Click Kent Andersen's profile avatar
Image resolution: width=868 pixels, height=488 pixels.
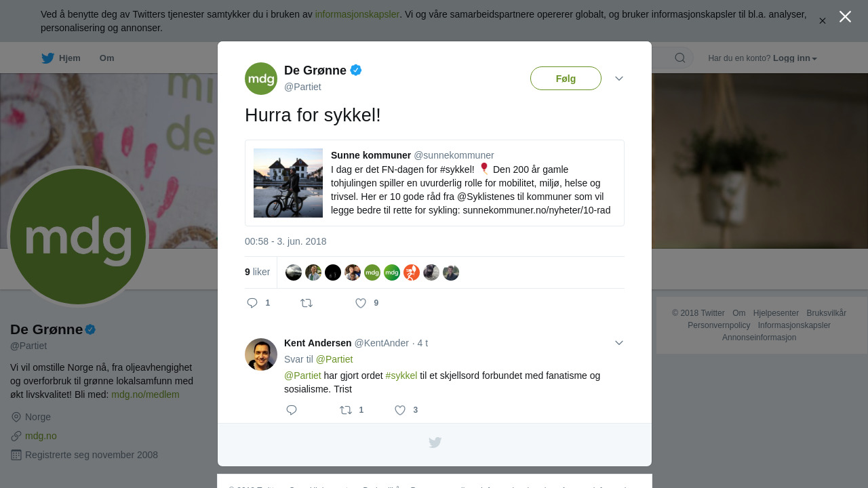tap(261, 354)
